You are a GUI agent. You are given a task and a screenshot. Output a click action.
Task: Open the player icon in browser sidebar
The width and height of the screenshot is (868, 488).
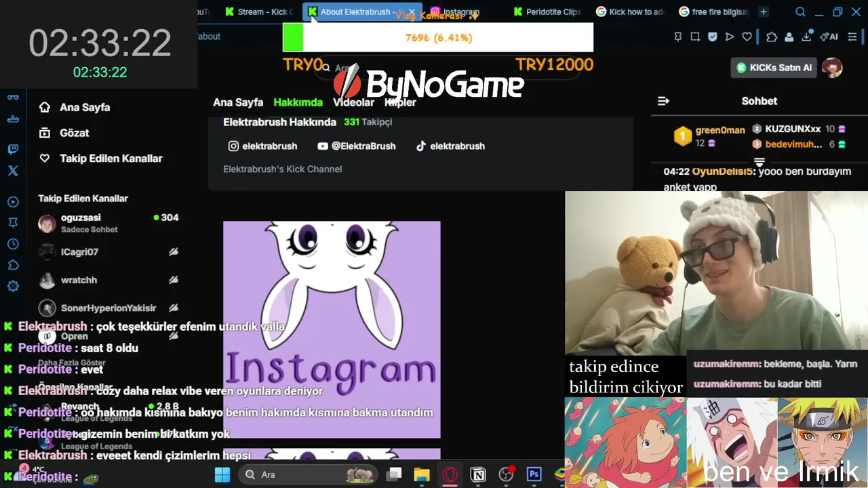coord(13,202)
